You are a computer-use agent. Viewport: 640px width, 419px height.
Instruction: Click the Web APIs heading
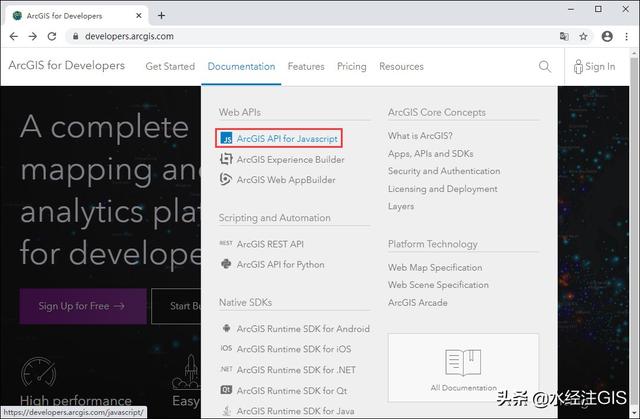click(x=240, y=112)
